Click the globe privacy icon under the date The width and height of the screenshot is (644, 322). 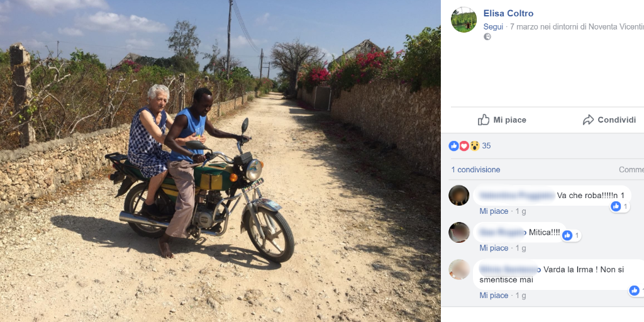coord(487,37)
